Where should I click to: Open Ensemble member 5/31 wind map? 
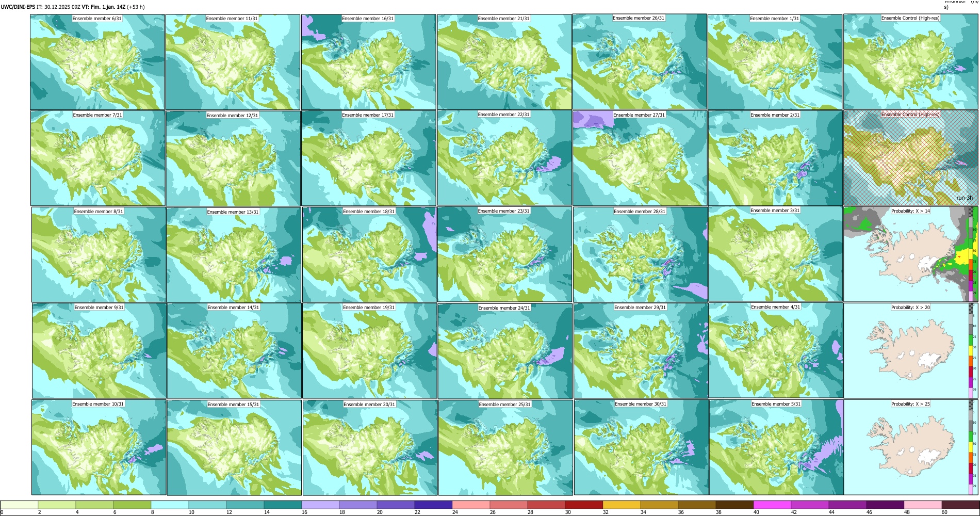[x=777, y=447]
